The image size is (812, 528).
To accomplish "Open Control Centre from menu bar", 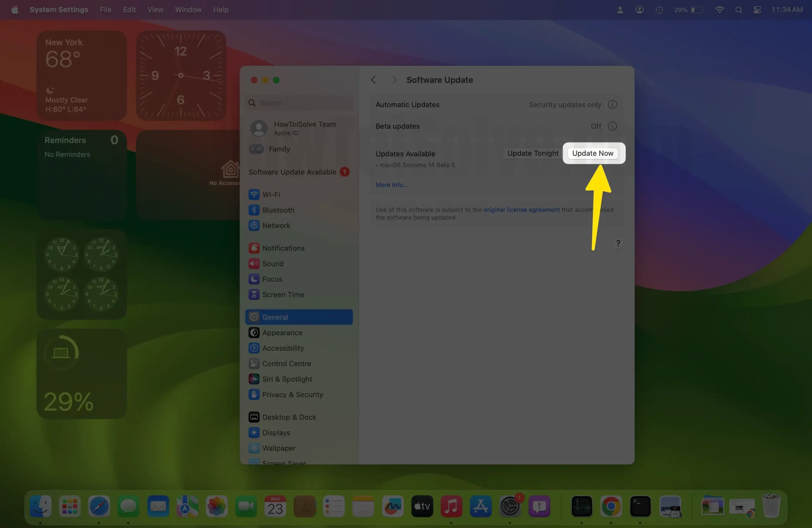I will [x=757, y=10].
